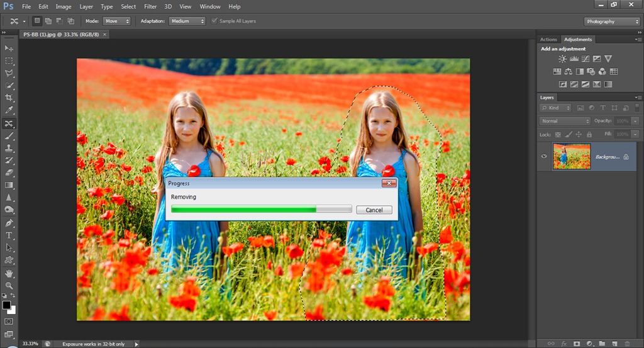The width and height of the screenshot is (644, 348).
Task: Select the Pen tool
Action: pos(9,223)
